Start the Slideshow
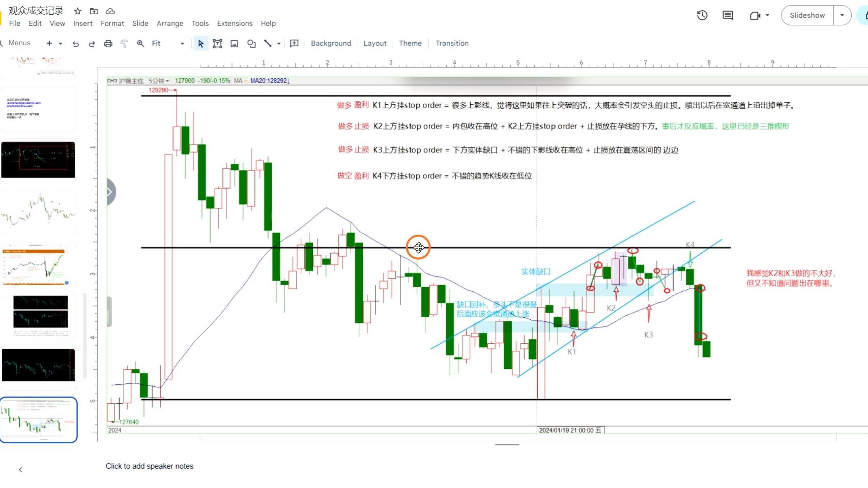Screen dimensions: 868x488 [807, 15]
